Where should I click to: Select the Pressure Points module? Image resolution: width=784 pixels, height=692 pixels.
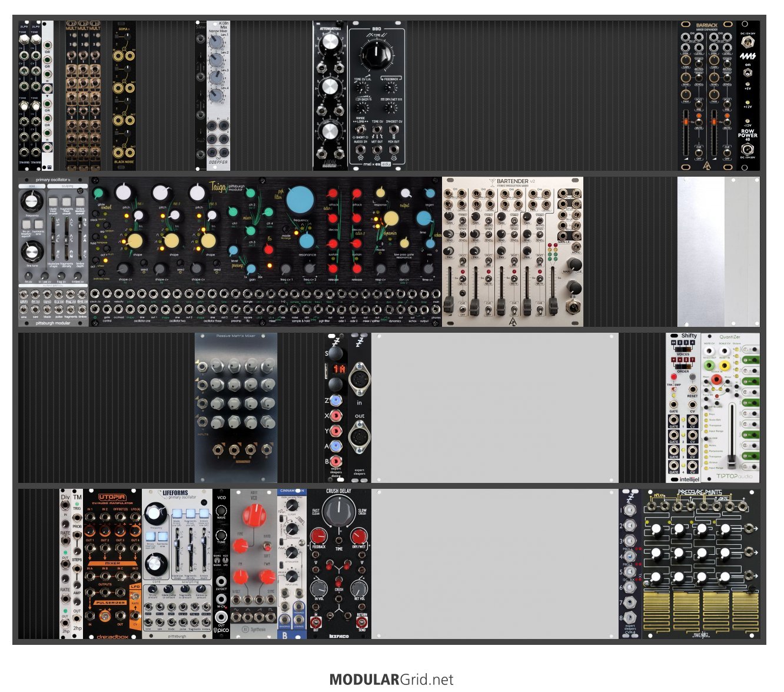pos(701,564)
